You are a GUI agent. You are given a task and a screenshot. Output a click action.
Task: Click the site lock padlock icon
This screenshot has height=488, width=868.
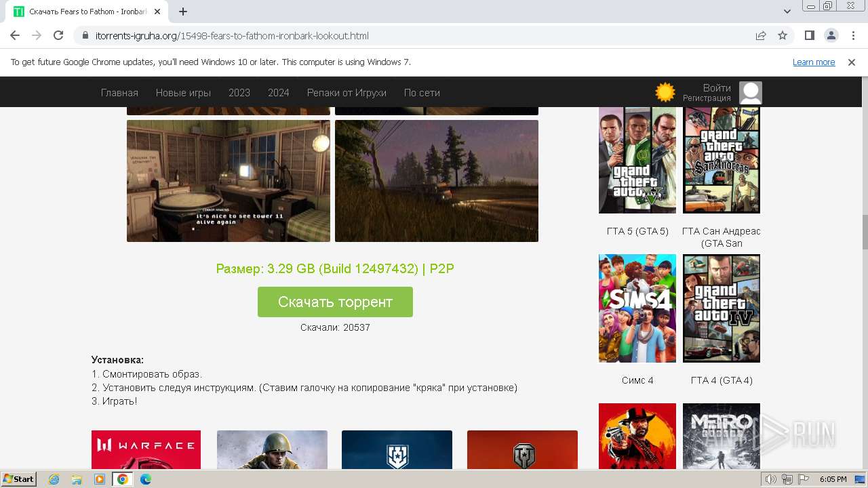click(85, 36)
